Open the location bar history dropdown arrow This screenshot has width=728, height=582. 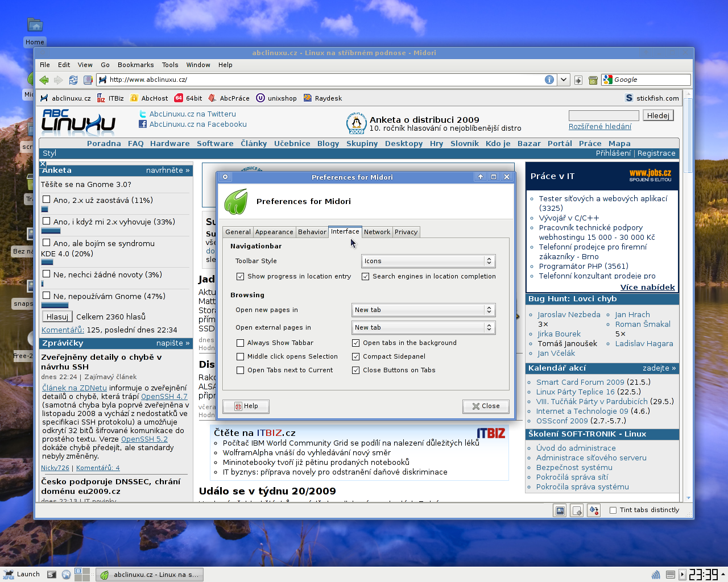pos(563,80)
